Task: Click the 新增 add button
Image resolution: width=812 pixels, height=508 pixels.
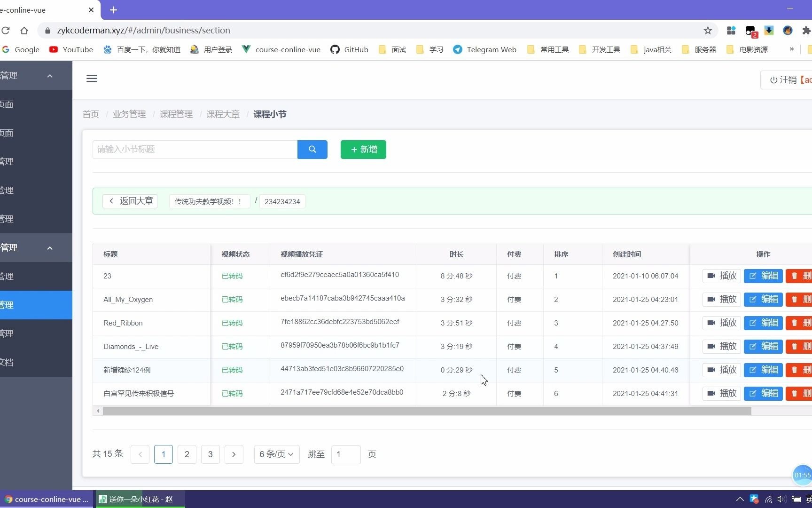Action: [x=363, y=150]
